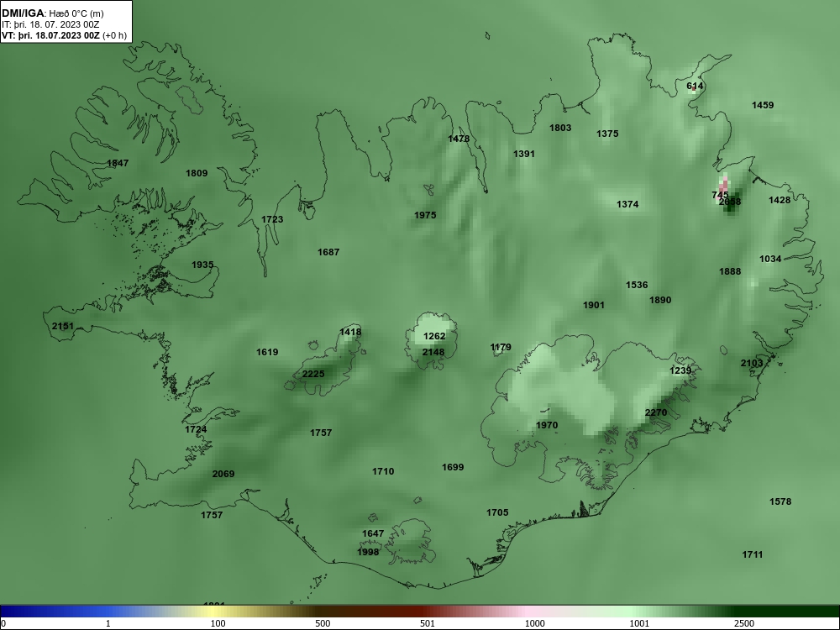Screen dimensions: 840x630
Task: Click the 1687 map value
Action: pyautogui.click(x=328, y=252)
